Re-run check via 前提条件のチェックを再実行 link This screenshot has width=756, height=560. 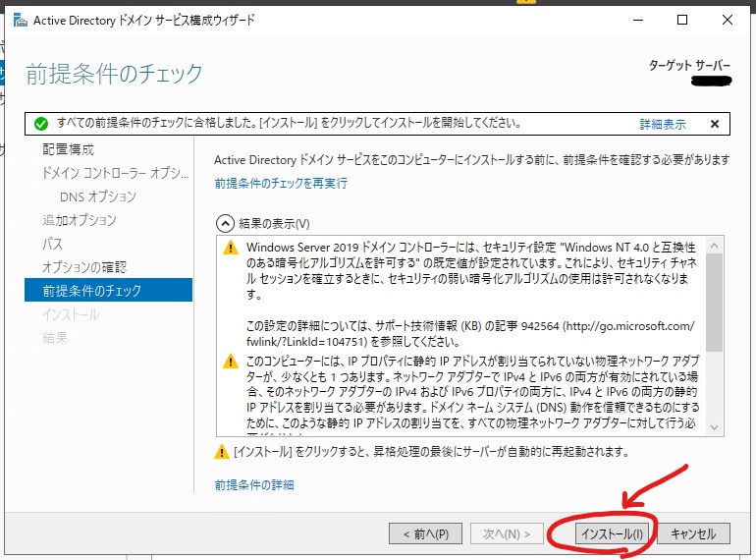(281, 184)
